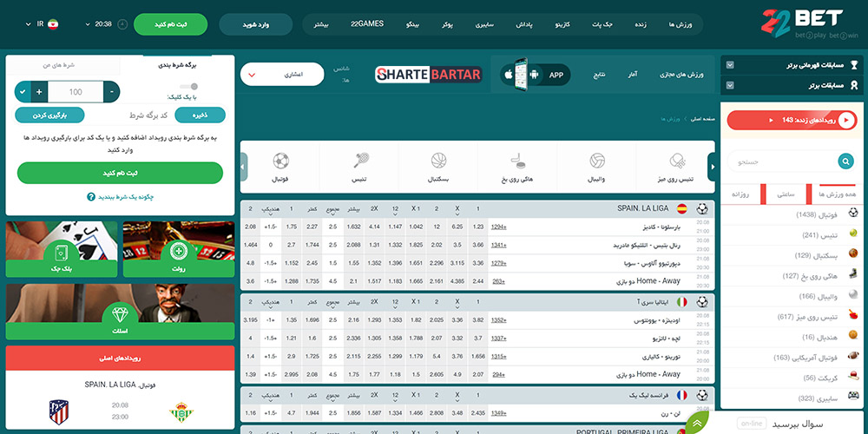Click the search magnifier icon
This screenshot has height=434, width=868.
[845, 161]
